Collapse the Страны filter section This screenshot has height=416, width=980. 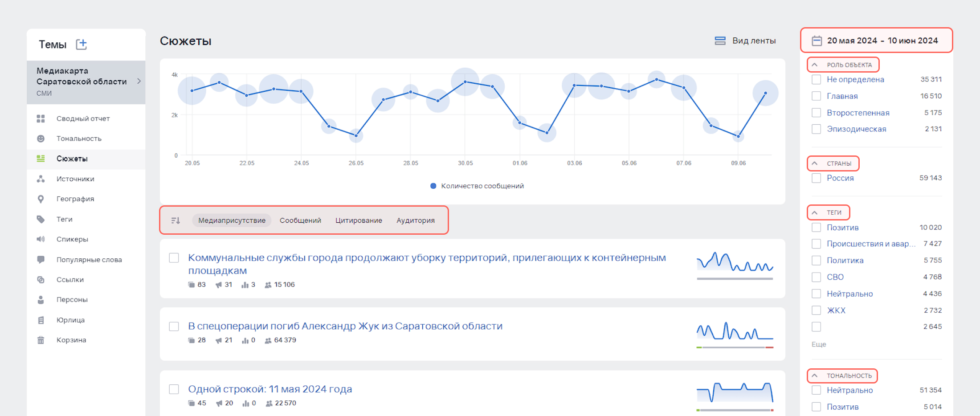click(x=815, y=163)
